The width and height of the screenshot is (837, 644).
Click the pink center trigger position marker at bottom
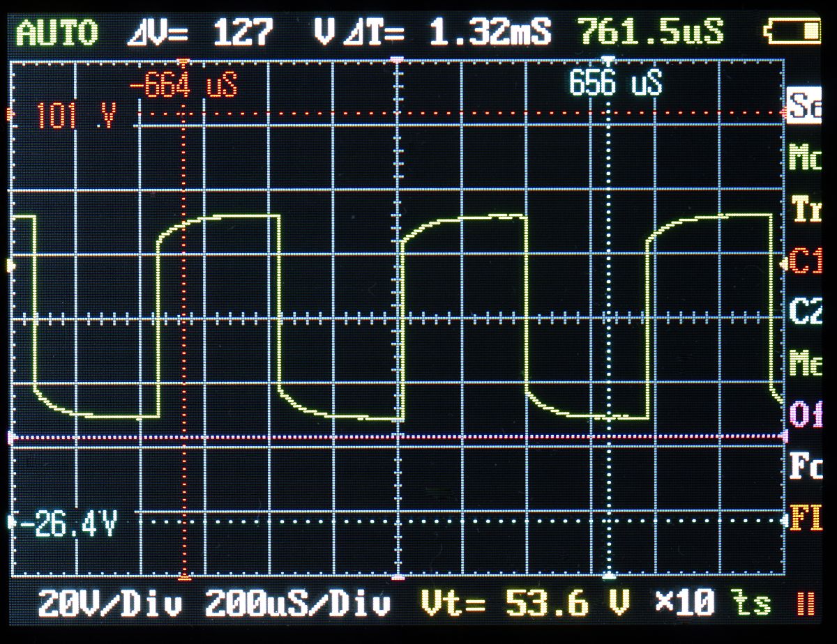(398, 577)
